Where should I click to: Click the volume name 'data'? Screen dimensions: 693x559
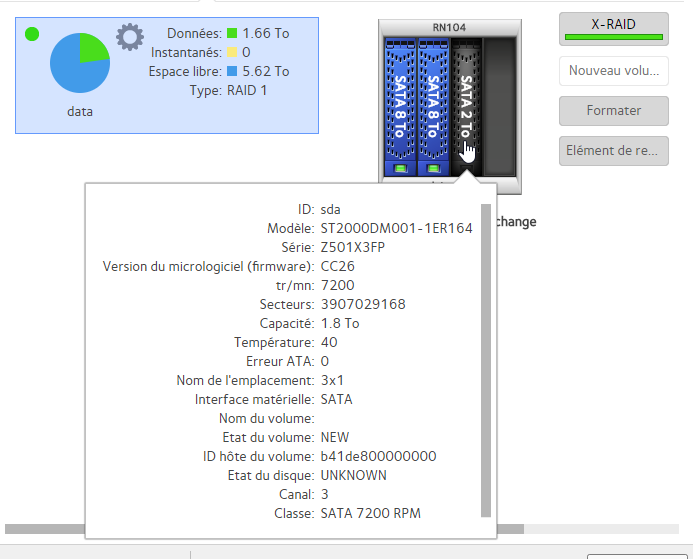[80, 111]
